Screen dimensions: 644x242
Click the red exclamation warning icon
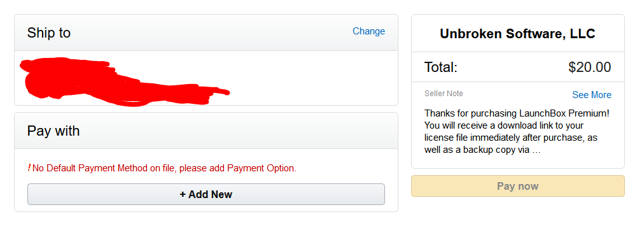pos(29,167)
